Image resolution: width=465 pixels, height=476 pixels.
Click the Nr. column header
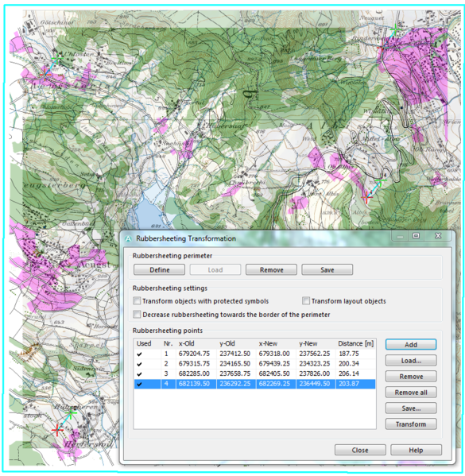(168, 343)
